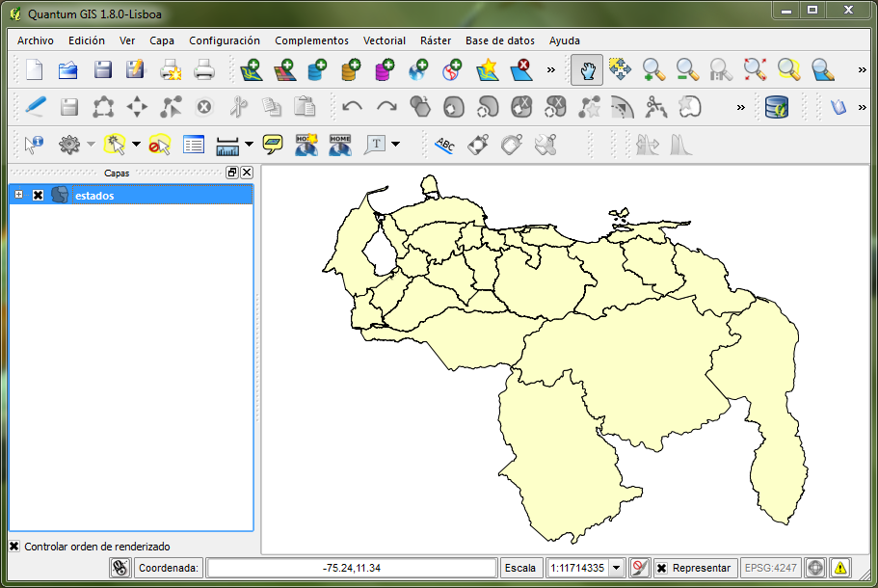Expand map navigation toolbar overflow chevron
The height and width of the screenshot is (588, 878).
[x=863, y=70]
